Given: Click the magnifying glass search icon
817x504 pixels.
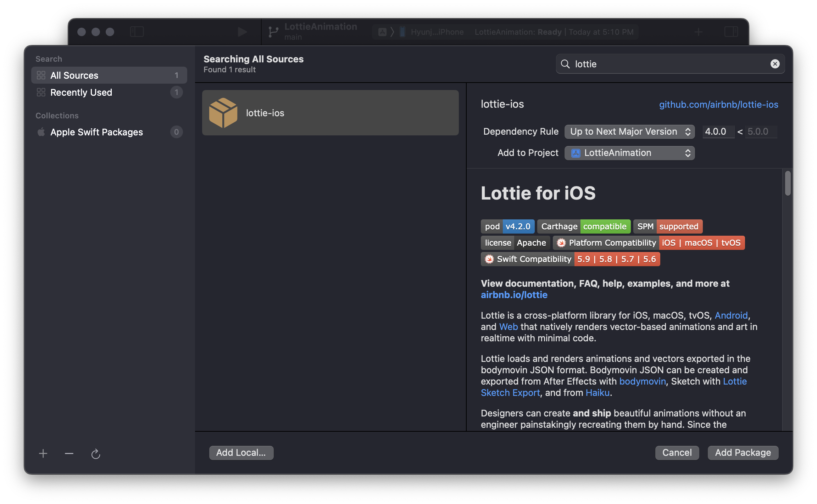Looking at the screenshot, I should [565, 64].
